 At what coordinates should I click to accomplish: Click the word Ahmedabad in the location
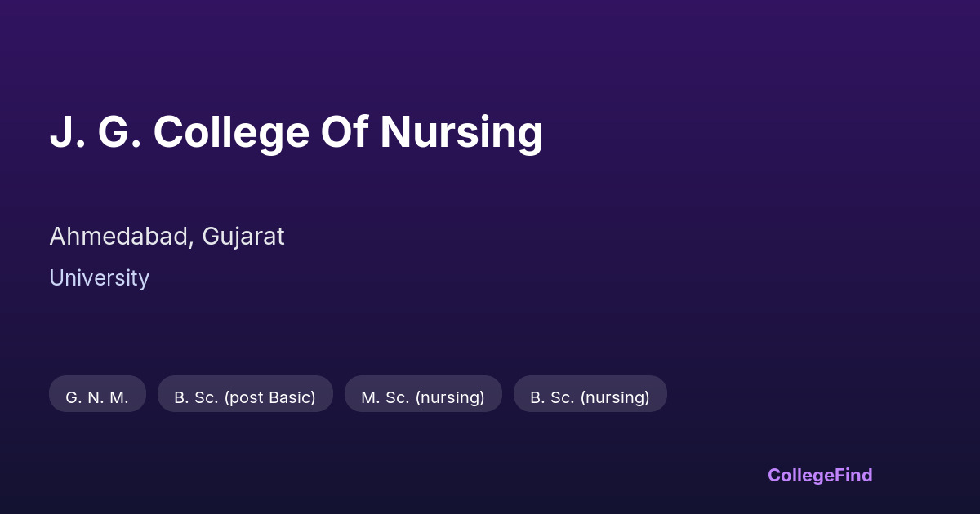tap(121, 237)
